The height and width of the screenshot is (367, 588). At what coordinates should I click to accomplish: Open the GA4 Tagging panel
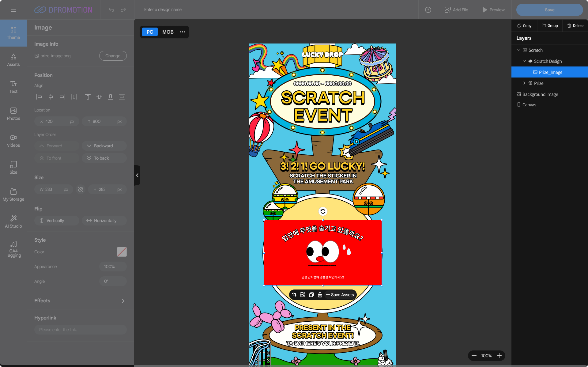tap(13, 248)
